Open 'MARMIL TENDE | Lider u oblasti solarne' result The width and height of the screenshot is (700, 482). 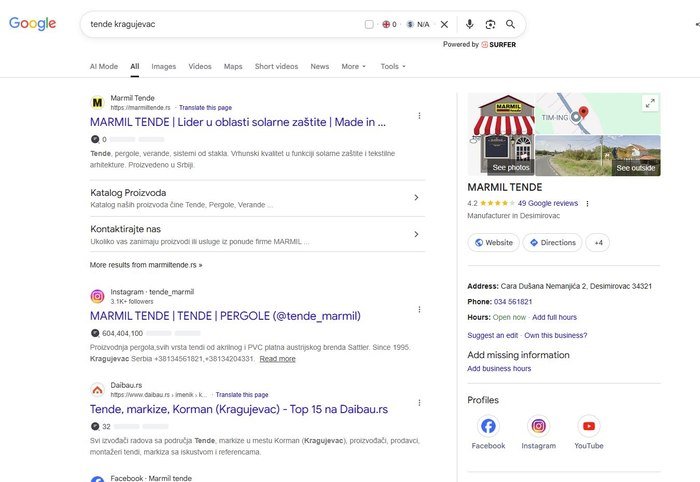pos(238,122)
